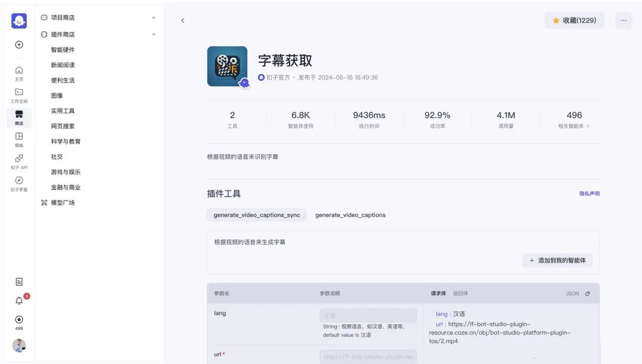Click the 参数说明 column header
This screenshot has height=364, width=642.
[x=329, y=293]
